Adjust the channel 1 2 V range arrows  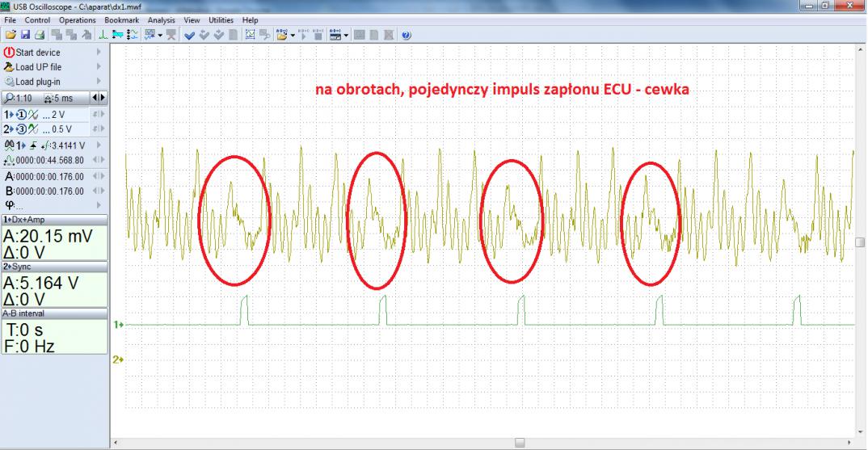98,115
